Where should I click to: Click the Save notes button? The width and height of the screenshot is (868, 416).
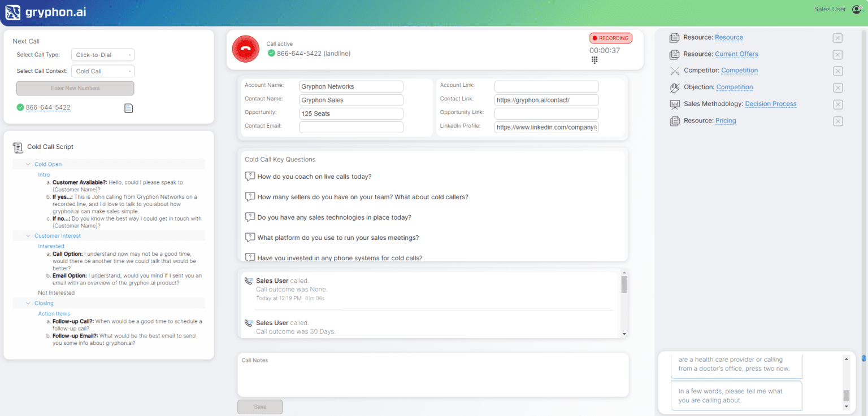[260, 406]
